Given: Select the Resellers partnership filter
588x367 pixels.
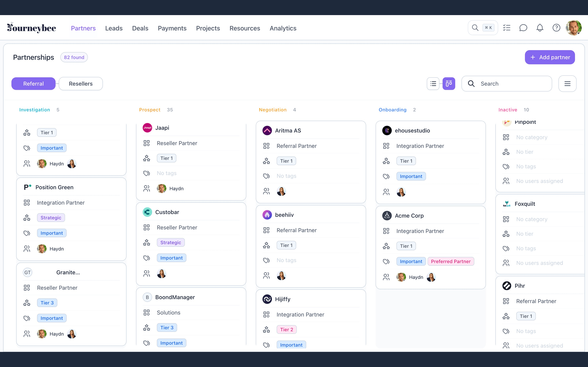Looking at the screenshot, I should point(81,84).
